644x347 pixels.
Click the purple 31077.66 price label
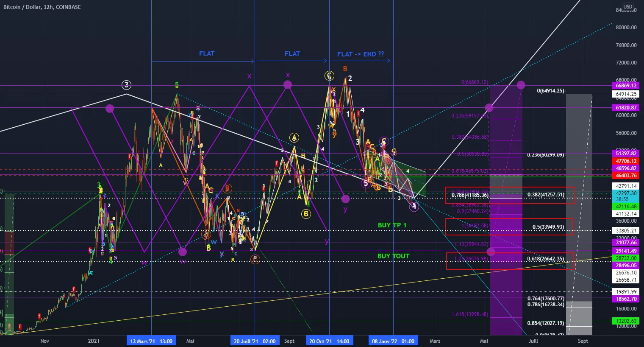point(626,243)
